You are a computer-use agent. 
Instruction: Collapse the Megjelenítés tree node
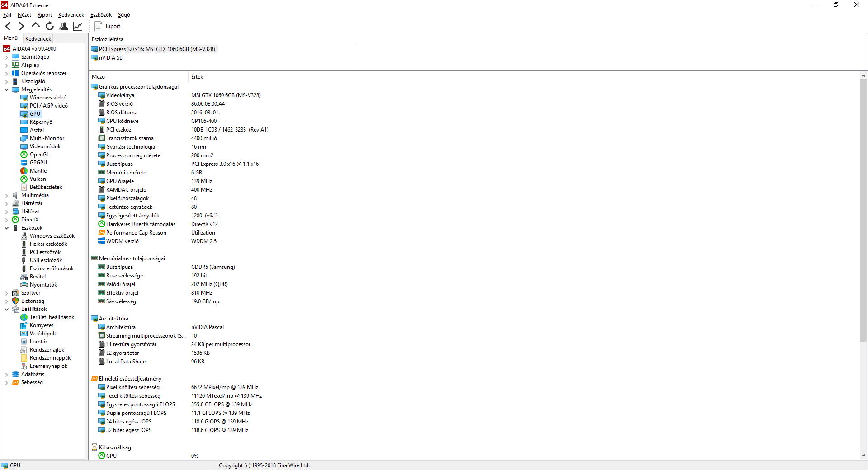pos(6,89)
